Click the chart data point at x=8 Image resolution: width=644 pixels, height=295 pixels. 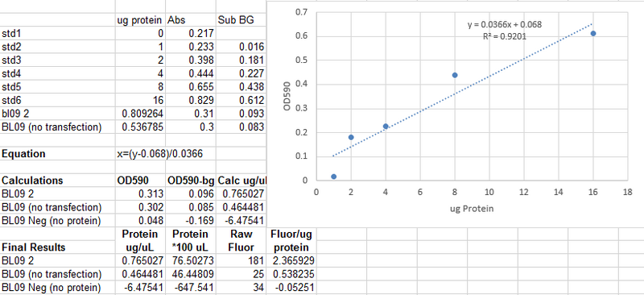click(x=455, y=75)
